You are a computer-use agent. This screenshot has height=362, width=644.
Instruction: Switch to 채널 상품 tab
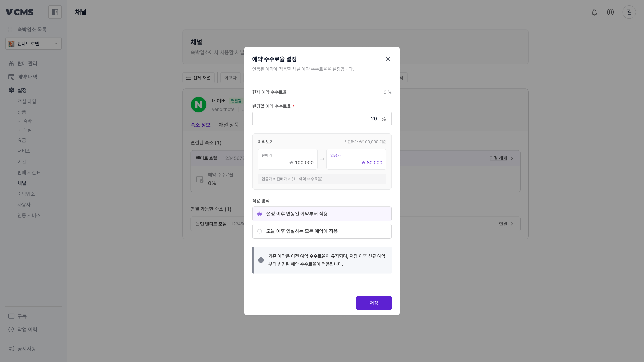(228, 125)
